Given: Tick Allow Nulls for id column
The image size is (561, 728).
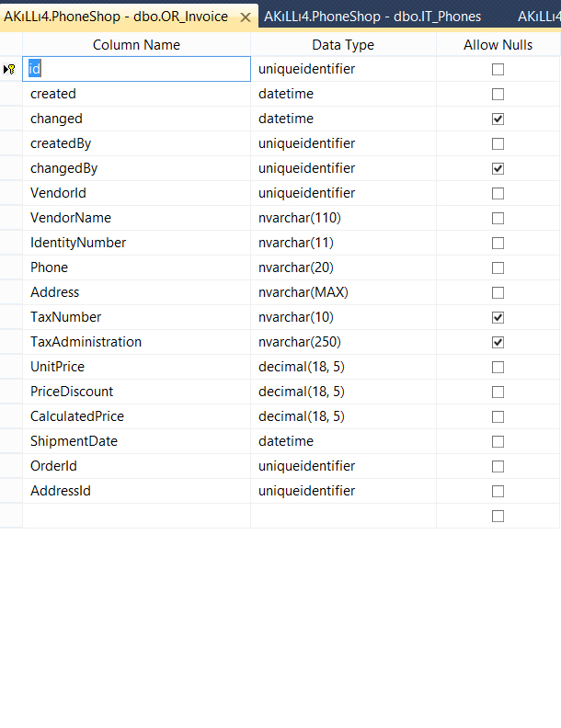Looking at the screenshot, I should click(x=498, y=69).
